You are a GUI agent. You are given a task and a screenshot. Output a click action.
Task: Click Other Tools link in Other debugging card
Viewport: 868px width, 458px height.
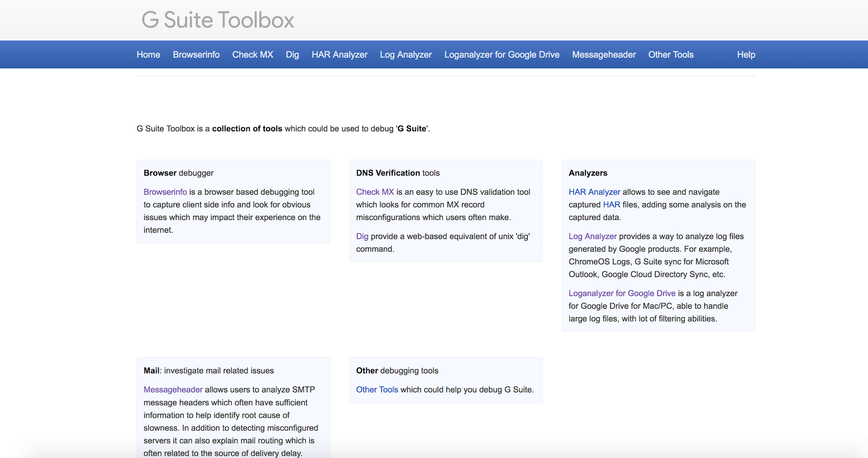[x=377, y=390]
